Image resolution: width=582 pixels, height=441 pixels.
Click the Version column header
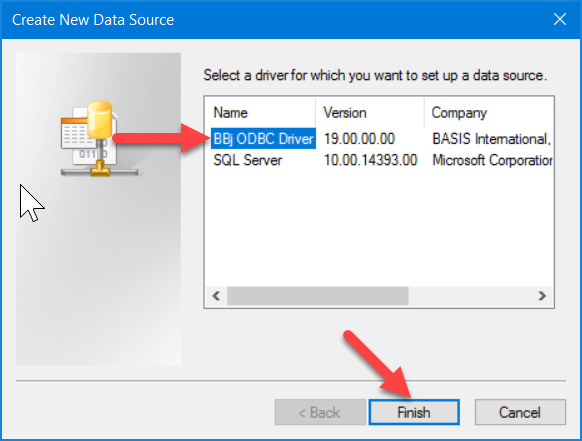[370, 112]
